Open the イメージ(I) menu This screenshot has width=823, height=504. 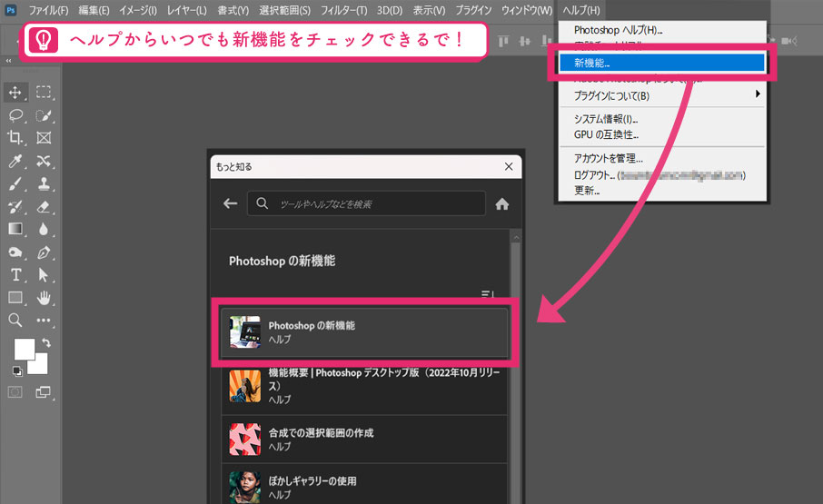tap(137, 11)
